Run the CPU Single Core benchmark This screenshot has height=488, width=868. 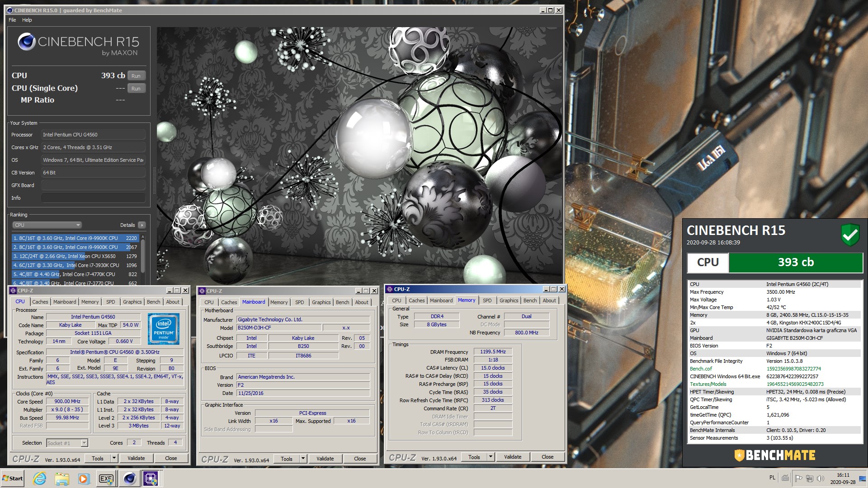click(136, 89)
